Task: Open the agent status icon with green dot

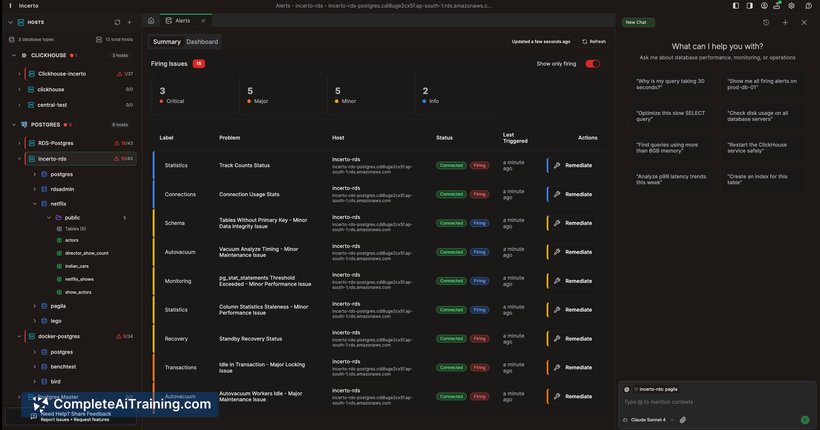Action: point(778,6)
